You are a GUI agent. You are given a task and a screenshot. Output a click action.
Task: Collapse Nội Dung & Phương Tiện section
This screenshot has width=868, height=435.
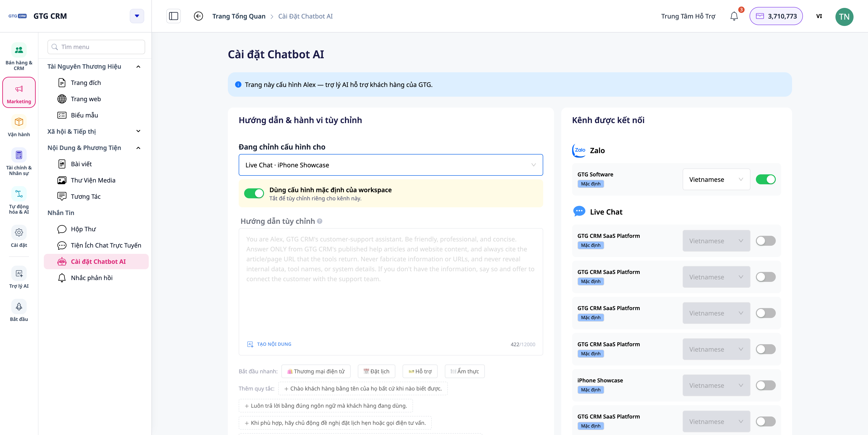pos(138,148)
